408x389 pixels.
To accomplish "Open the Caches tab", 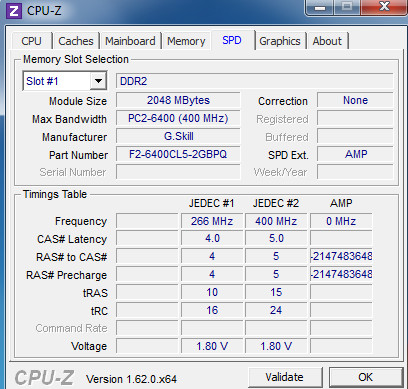I will point(76,41).
